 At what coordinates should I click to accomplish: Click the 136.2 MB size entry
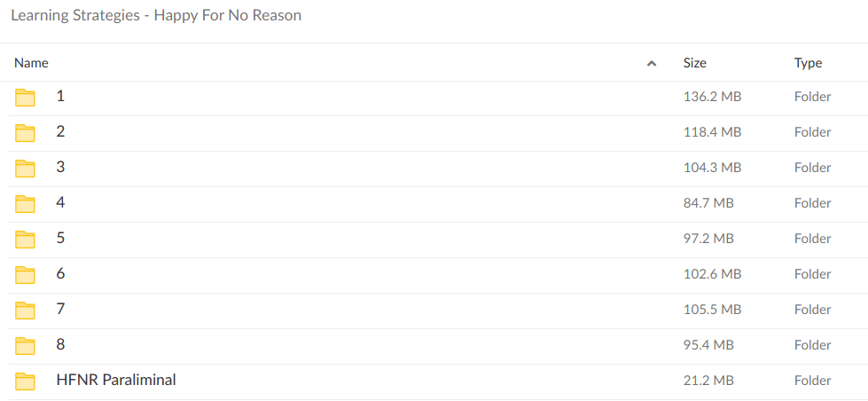[712, 97]
